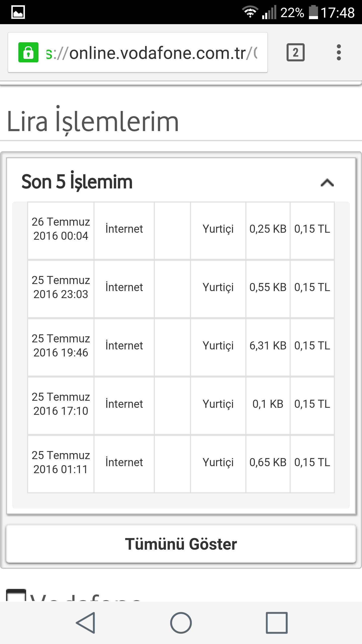362x644 pixels.
Task: Tap the Lira İşlemlerim page title
Action: coord(93,122)
